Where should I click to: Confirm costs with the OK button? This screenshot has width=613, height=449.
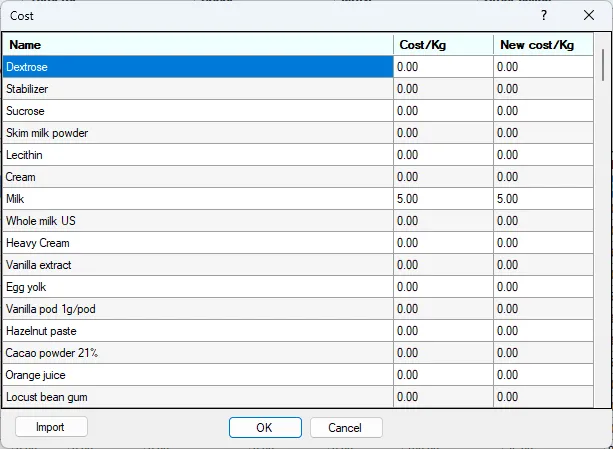pos(265,427)
